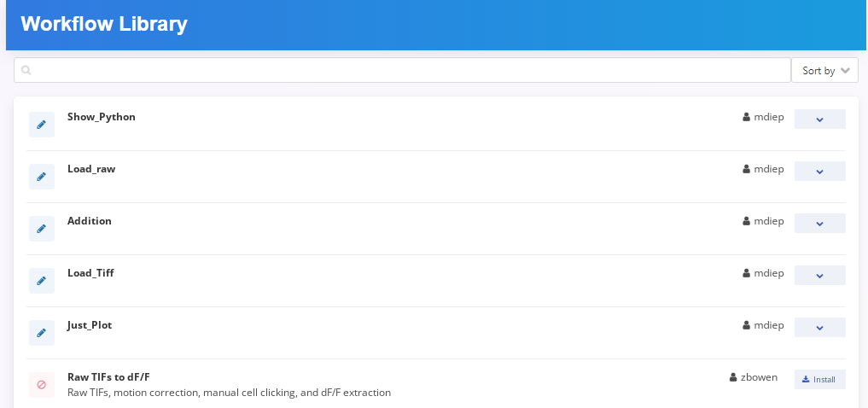Click the red blocked icon beside Raw TIFs to dF/F
The image size is (868, 408).
(x=41, y=385)
